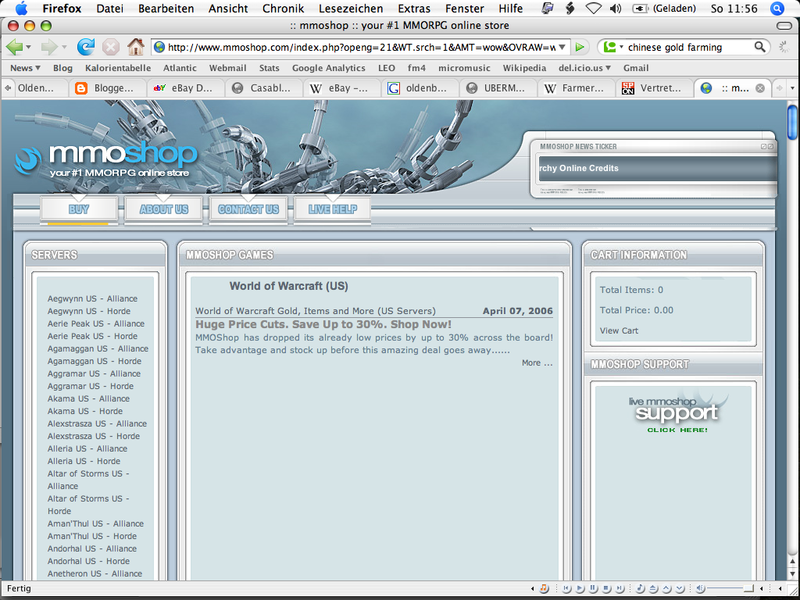
Task: Open the Datei menu
Action: (x=110, y=9)
